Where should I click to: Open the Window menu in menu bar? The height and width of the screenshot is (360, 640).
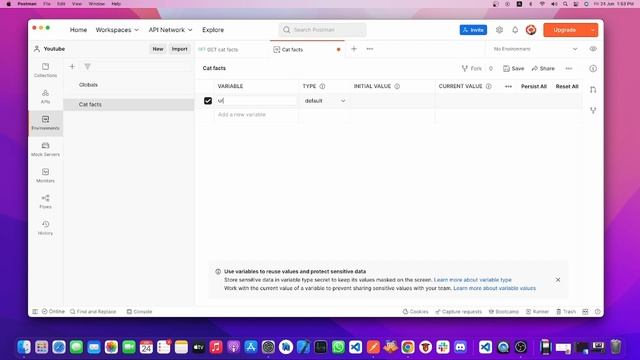pos(97,4)
